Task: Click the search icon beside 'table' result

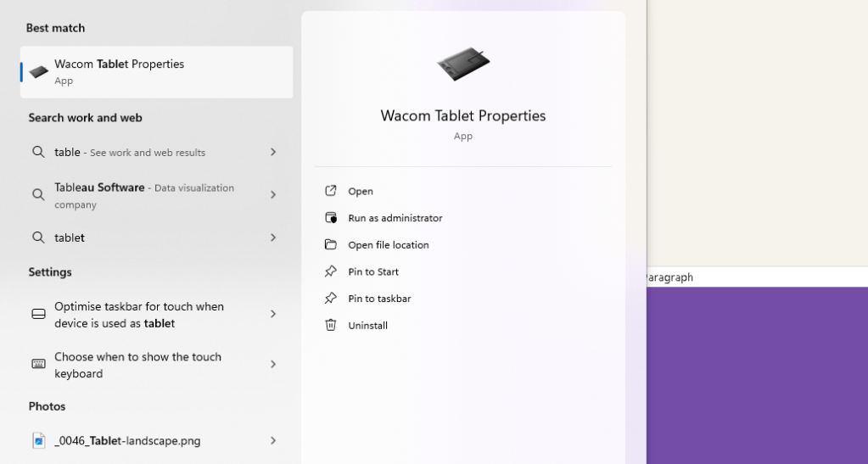Action: coord(38,152)
